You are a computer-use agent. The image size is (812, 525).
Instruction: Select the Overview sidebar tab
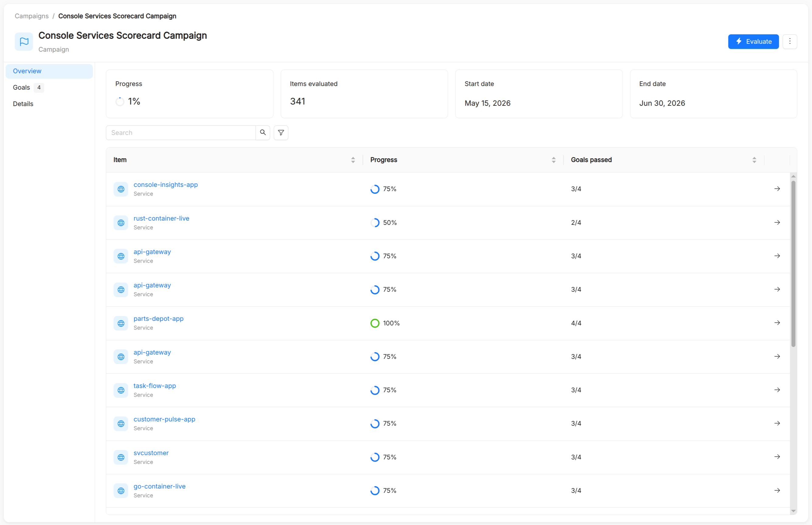coord(49,71)
